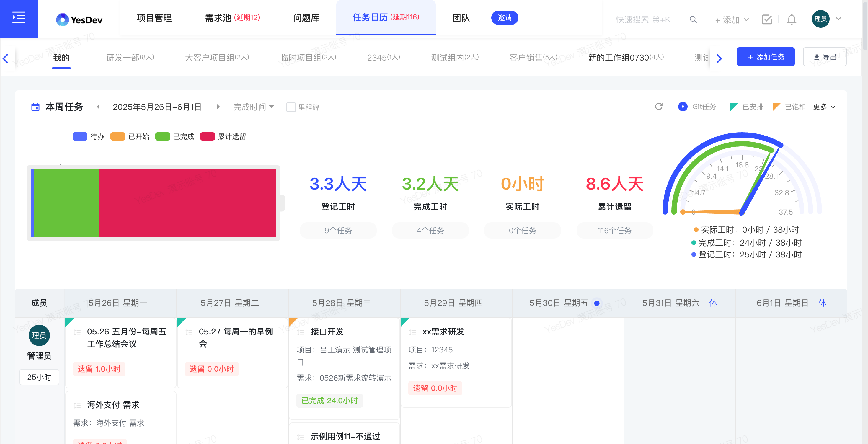The height and width of the screenshot is (444, 868).
Task: Expand the 更多 legend dropdown
Action: [x=824, y=107]
